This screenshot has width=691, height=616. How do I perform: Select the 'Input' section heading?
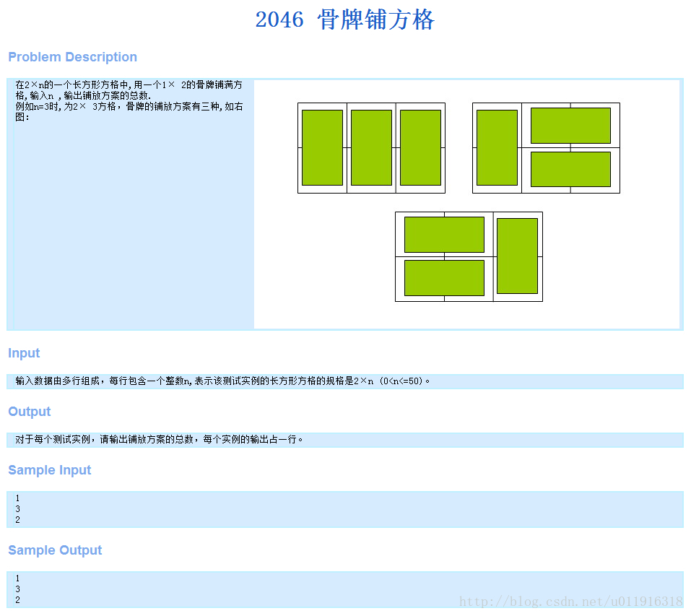[24, 353]
